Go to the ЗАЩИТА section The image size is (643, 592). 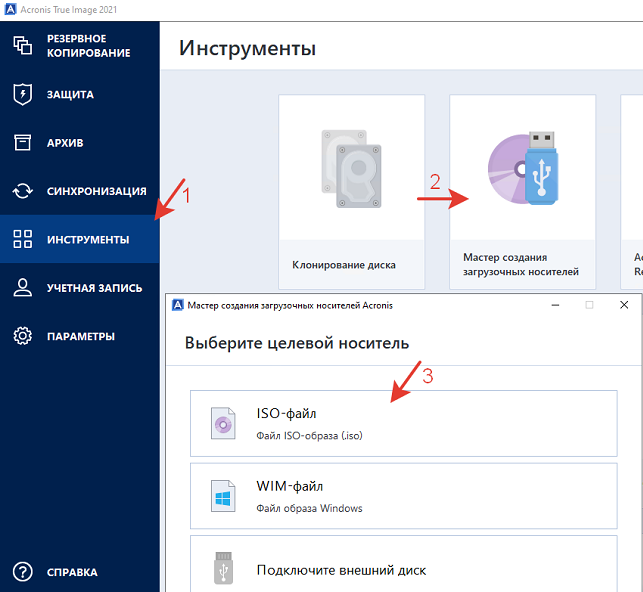(x=80, y=94)
